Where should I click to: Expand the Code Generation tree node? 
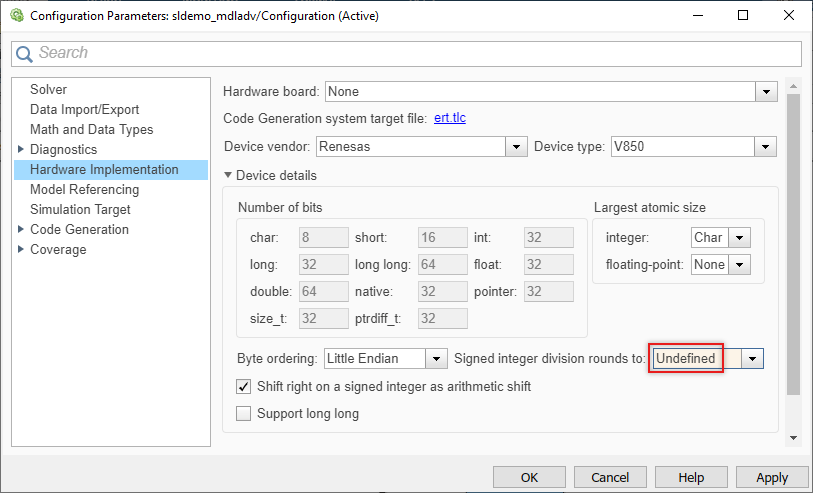click(x=21, y=229)
